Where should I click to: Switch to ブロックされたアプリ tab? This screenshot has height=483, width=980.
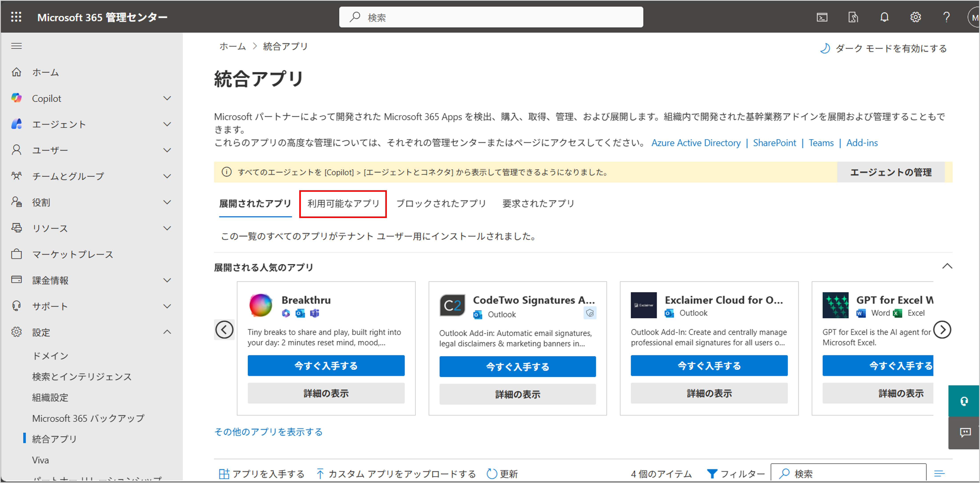tap(441, 204)
